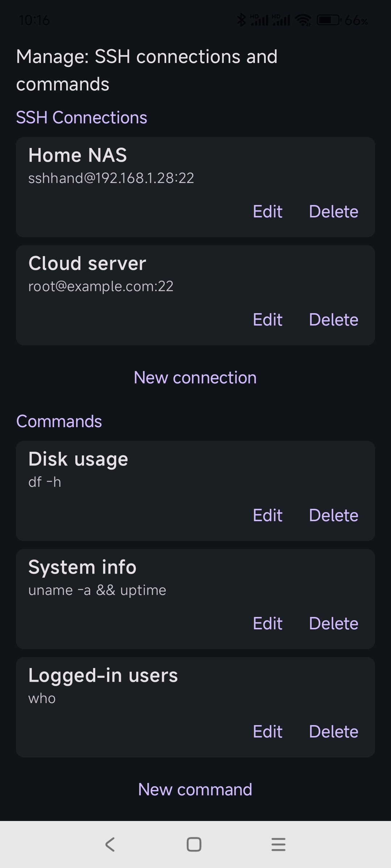Select the Cloud server title text

point(87,264)
